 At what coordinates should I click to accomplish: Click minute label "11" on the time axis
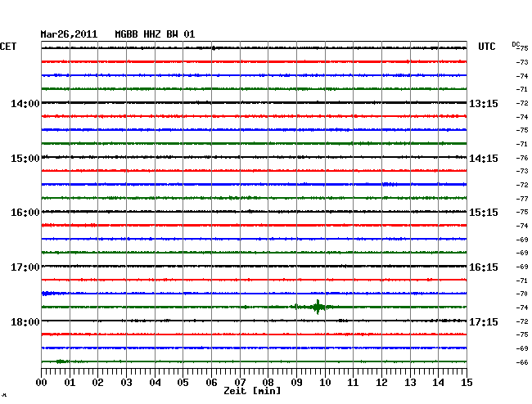(x=354, y=383)
